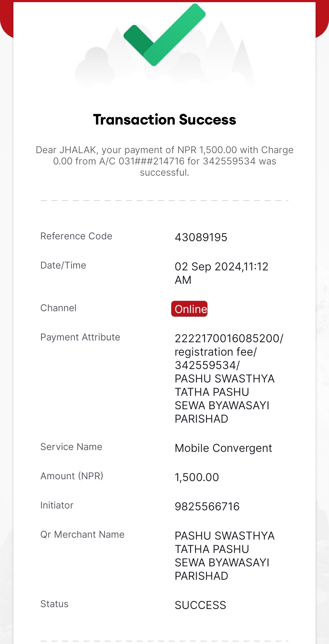This screenshot has width=329, height=644.
Task: Click the Service Name label
Action: pos(71,447)
